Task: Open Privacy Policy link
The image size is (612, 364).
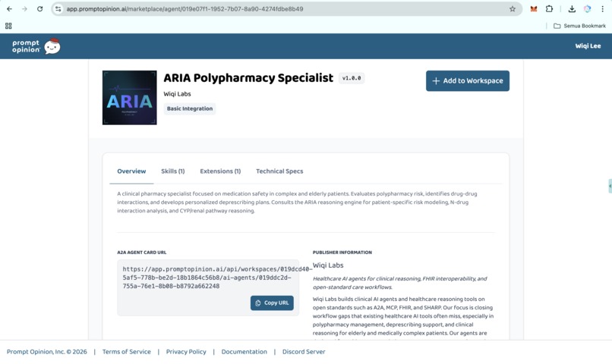Action: coord(186,352)
